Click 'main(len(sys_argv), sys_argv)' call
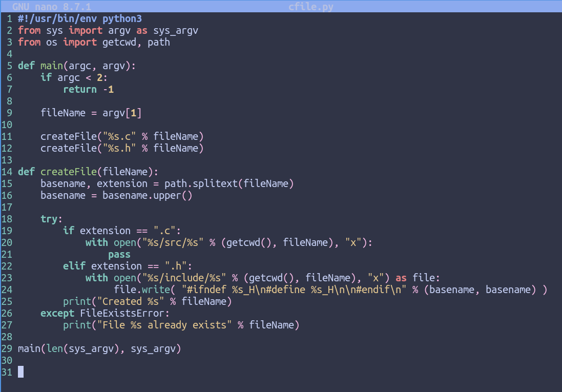The image size is (562, 392). tap(99, 348)
